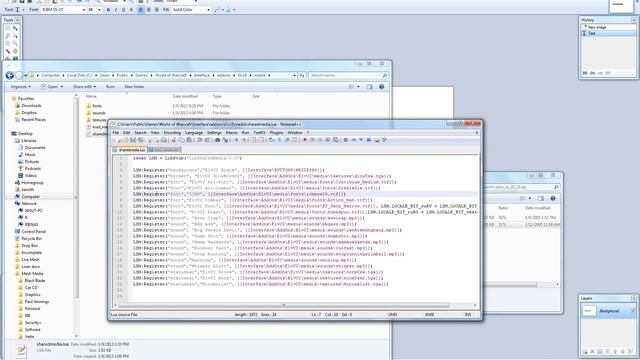Screen dimensions: 640x360
Task: Select Rectangle Select tool in Paint.NET Tools
Action: coord(8,29)
